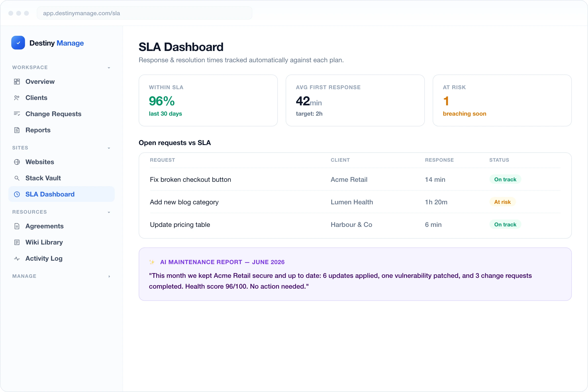Click the '14 min' response value
Viewport: 588px width, 392px height.
coord(435,180)
